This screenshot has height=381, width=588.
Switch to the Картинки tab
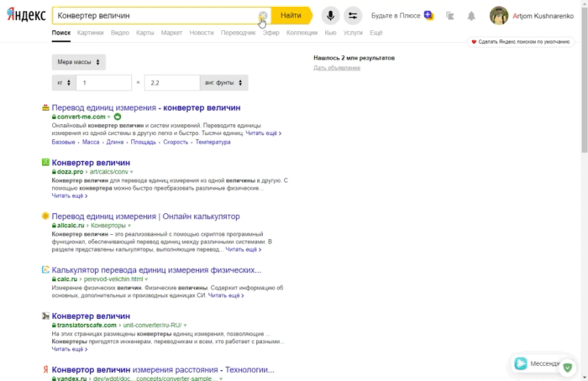90,33
